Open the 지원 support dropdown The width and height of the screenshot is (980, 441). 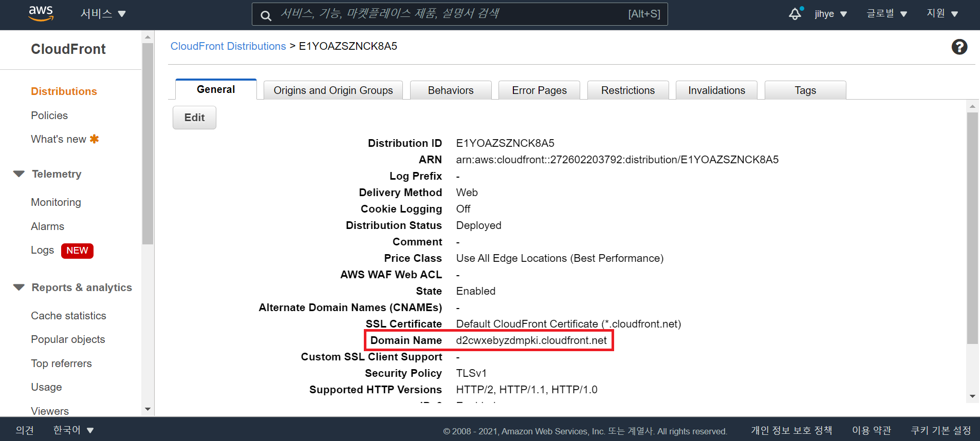[x=942, y=14]
